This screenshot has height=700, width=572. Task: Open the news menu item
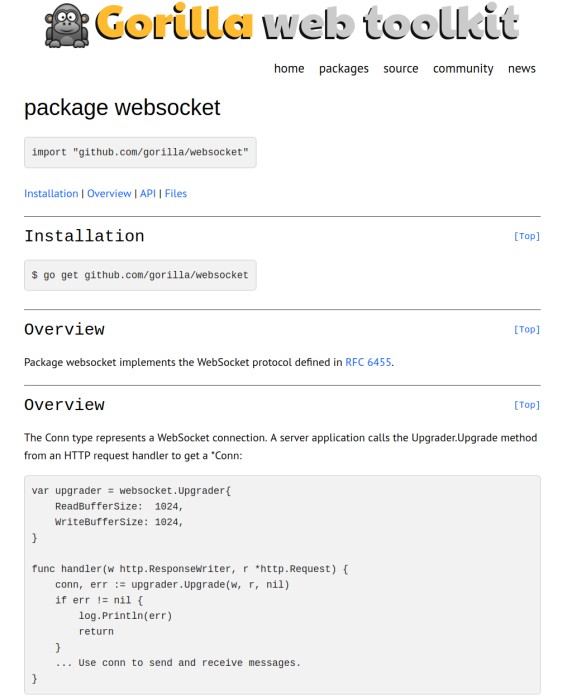(522, 69)
